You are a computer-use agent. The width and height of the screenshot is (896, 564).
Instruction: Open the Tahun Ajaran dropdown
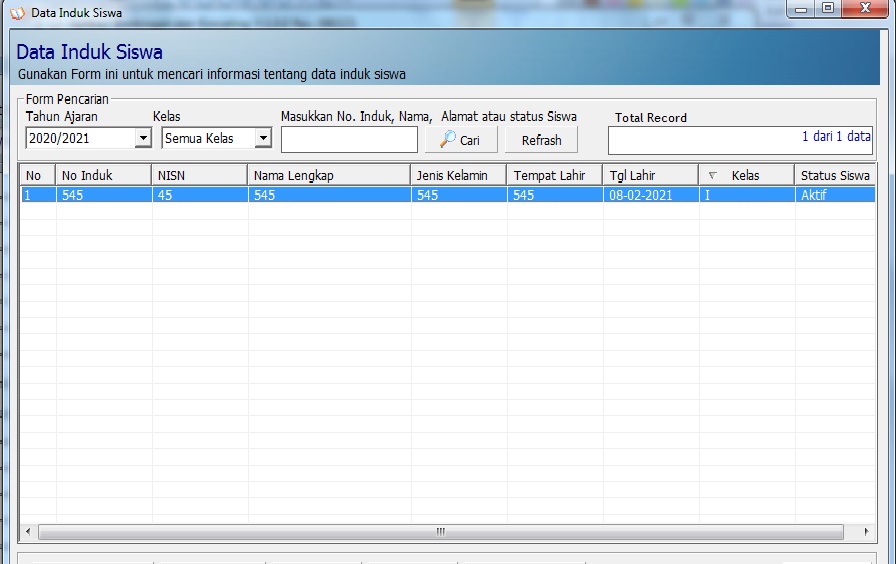143,138
